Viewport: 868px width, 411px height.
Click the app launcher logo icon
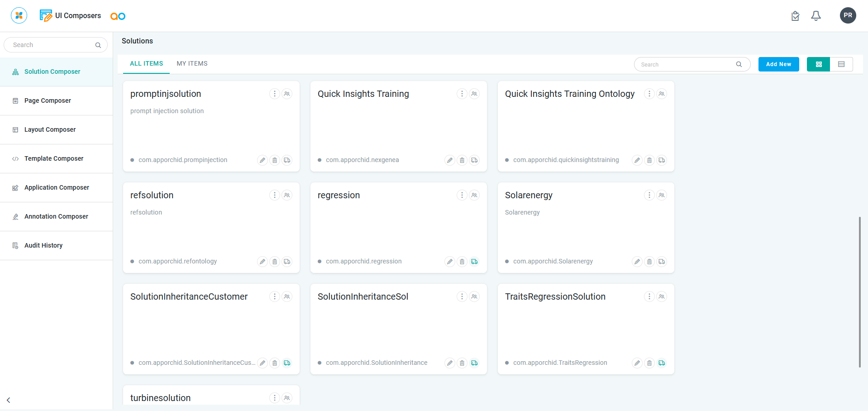[x=19, y=15]
